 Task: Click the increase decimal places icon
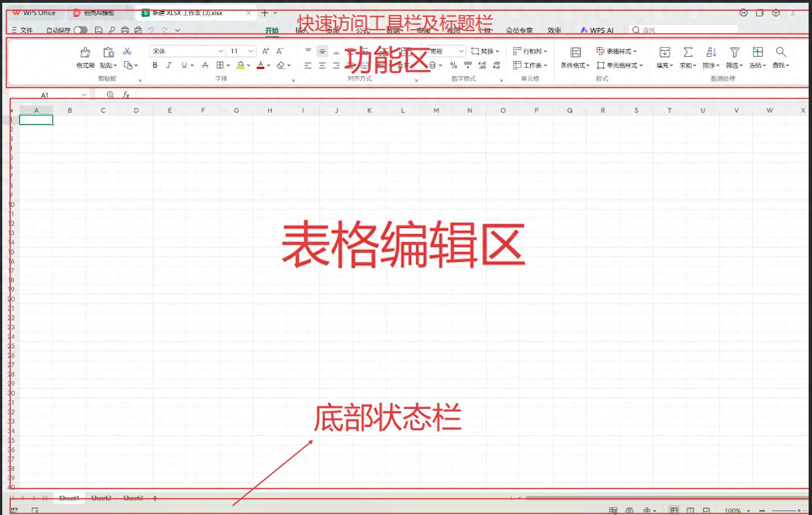[x=482, y=66]
